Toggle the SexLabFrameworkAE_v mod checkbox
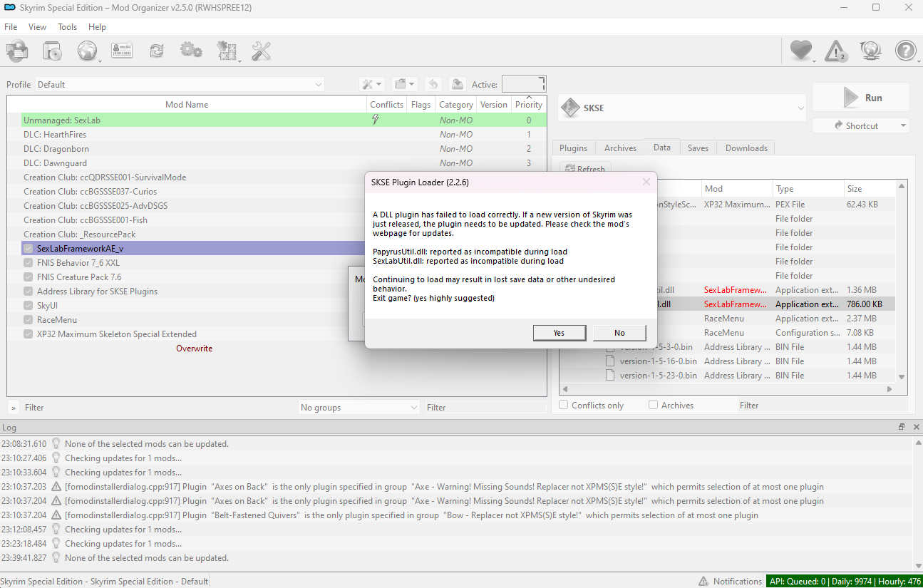The width and height of the screenshot is (923, 588). coord(28,248)
